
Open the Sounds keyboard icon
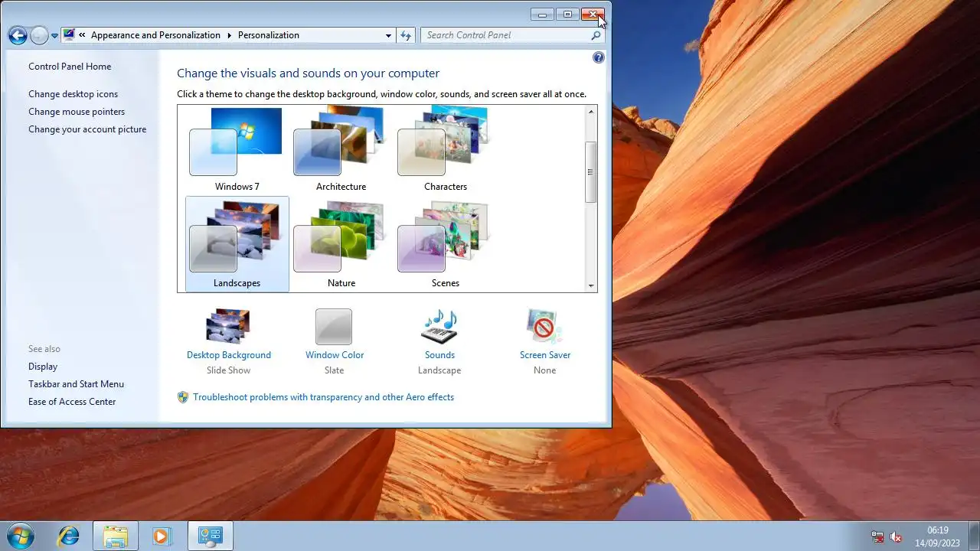tap(439, 327)
